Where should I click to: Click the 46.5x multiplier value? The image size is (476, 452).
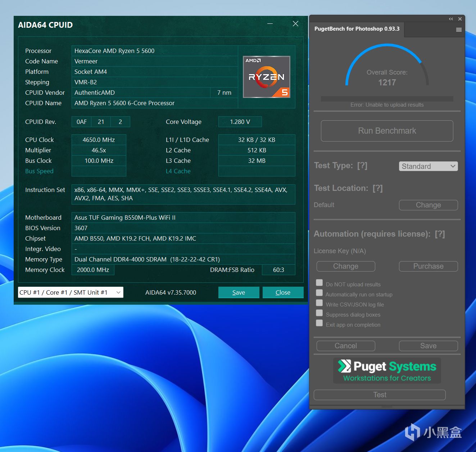[99, 150]
